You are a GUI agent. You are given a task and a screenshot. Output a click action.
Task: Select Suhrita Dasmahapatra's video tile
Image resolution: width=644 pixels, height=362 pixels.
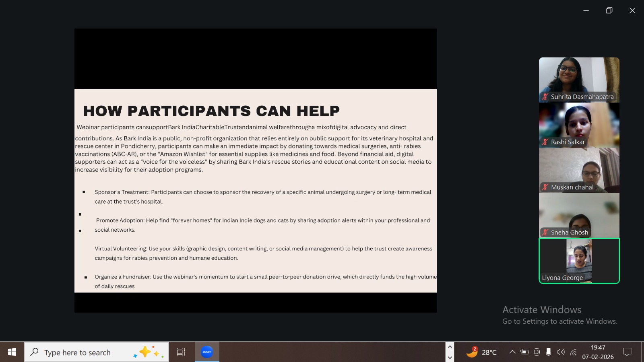click(579, 79)
